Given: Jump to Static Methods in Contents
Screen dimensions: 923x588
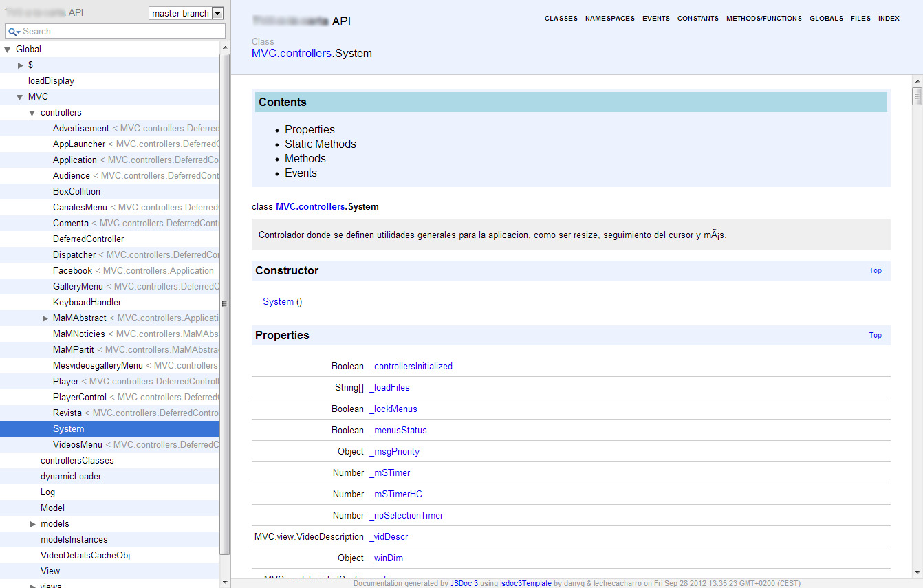Looking at the screenshot, I should [x=321, y=144].
